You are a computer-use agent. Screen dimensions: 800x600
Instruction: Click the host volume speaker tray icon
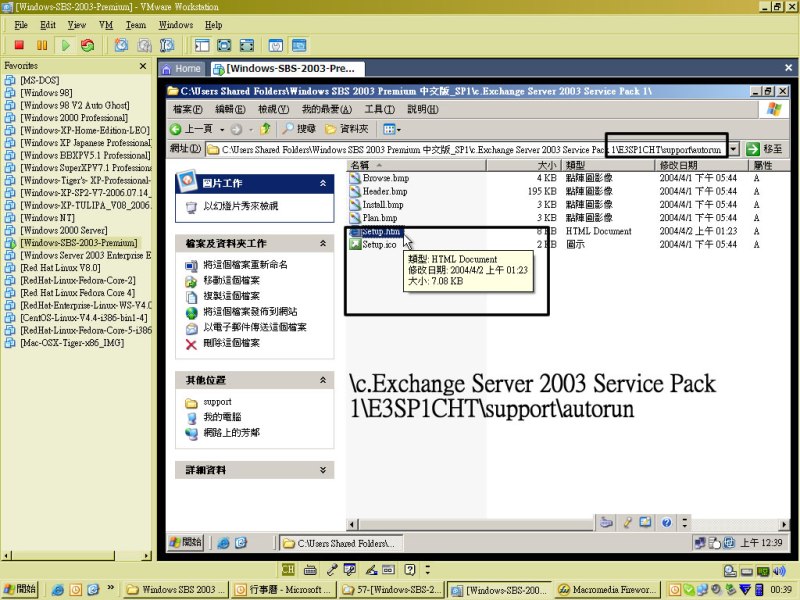pyautogui.click(x=779, y=571)
